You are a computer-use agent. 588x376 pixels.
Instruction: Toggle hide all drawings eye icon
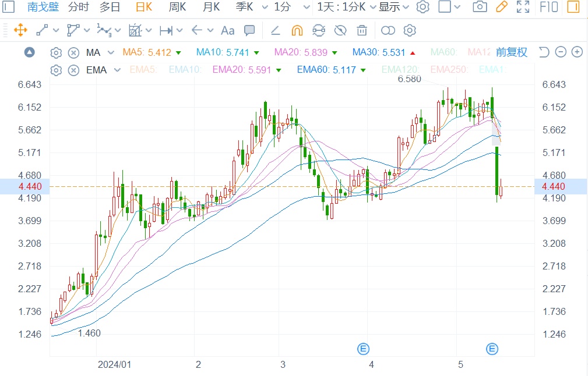click(340, 30)
